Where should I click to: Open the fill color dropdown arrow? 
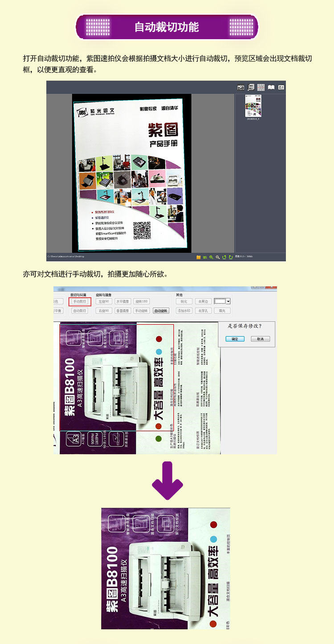tap(228, 302)
